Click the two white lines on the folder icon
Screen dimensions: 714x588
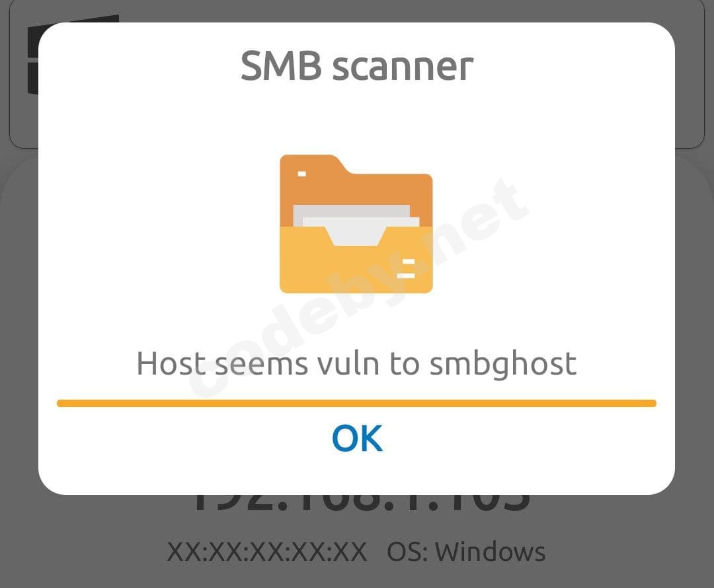406,268
